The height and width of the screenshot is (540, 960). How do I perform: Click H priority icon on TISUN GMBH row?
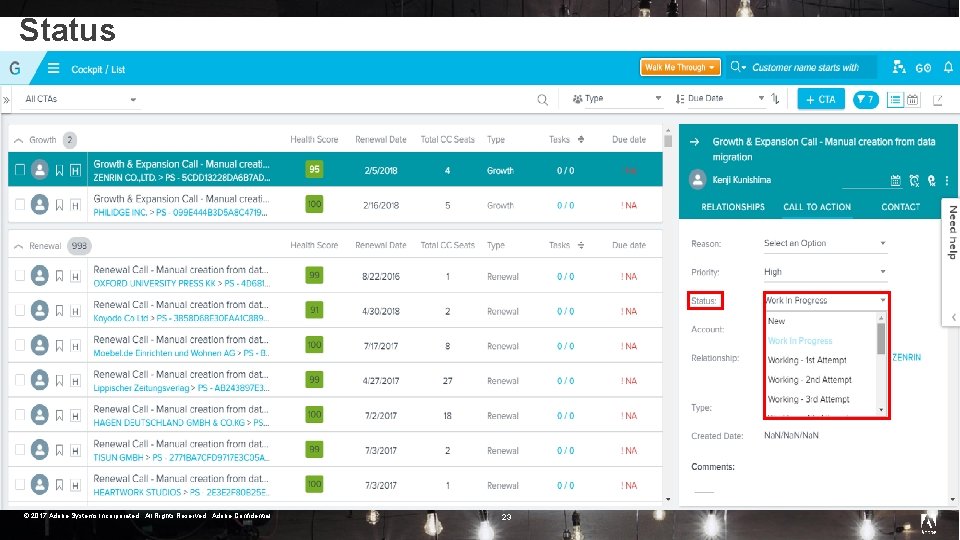[75, 450]
